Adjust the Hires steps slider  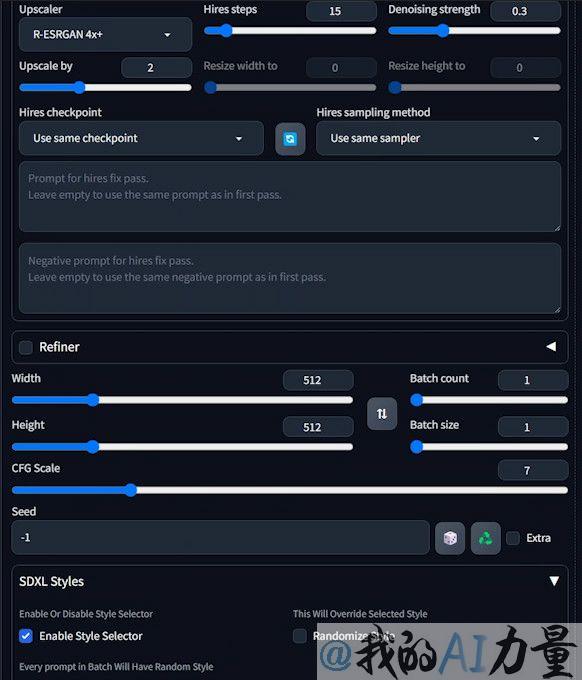(x=290, y=31)
